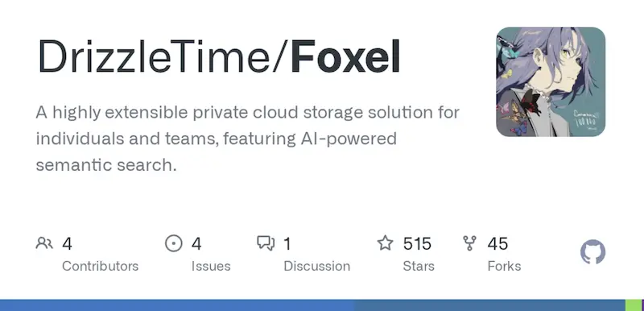This screenshot has width=644, height=311.
Task: Click the Contributors people icon
Action: [x=44, y=243]
